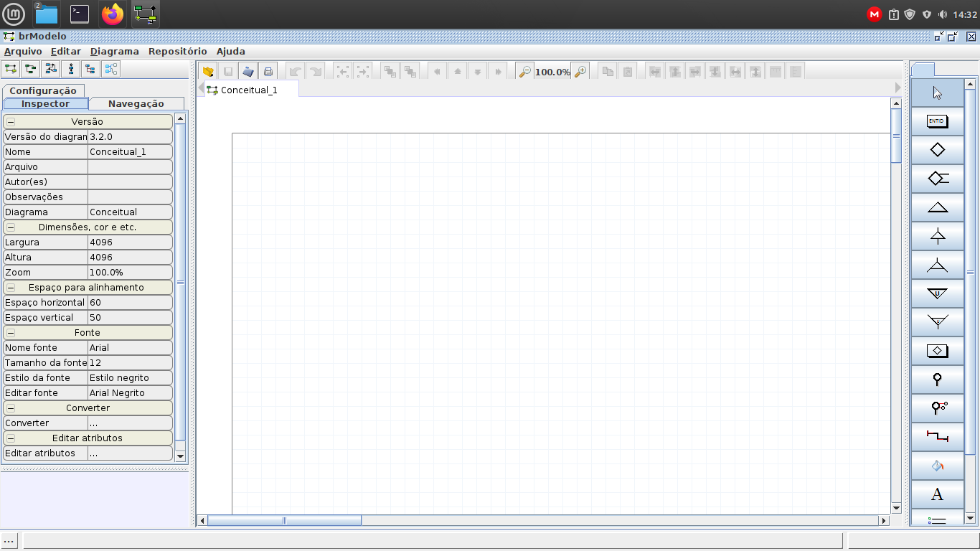
Task: Create a new logical diagram (green tree icon)
Action: [31, 70]
